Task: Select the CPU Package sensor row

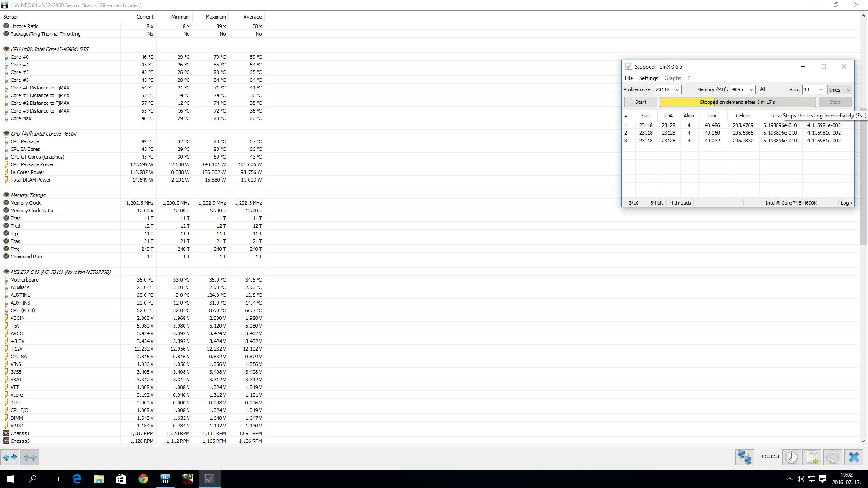Action: tap(133, 141)
